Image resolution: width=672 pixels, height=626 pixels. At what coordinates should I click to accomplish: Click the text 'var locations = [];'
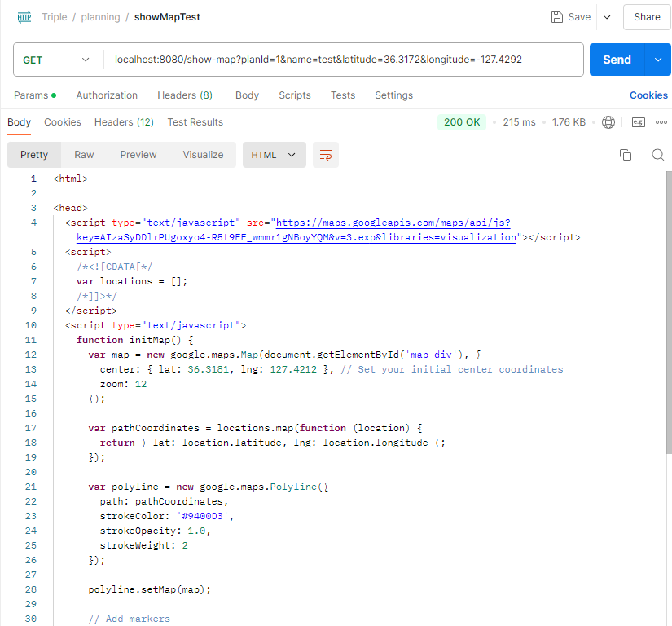132,282
